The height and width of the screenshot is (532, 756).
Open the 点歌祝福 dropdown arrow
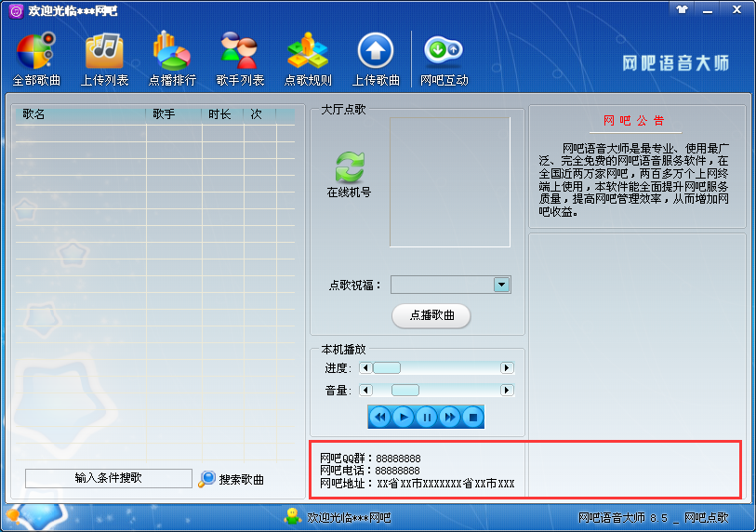click(501, 285)
